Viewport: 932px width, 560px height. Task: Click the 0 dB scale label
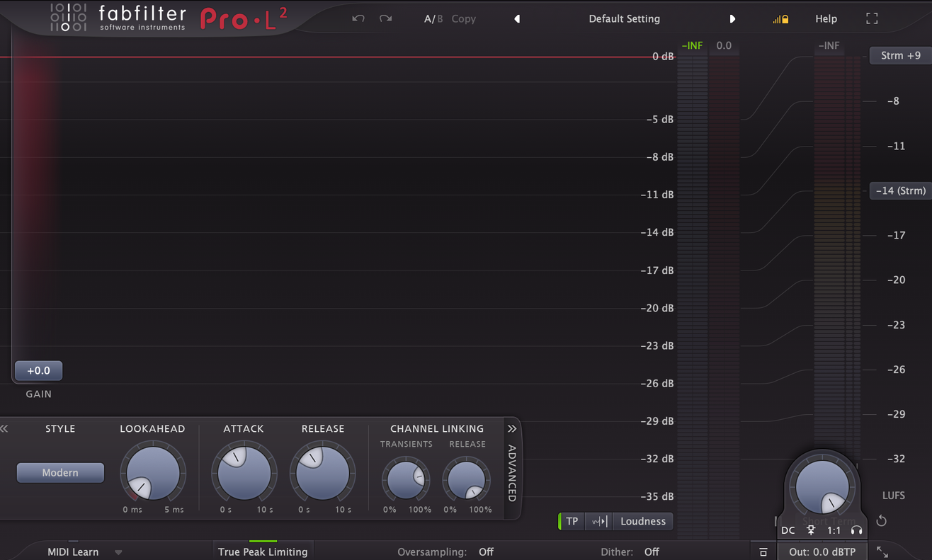coord(663,57)
